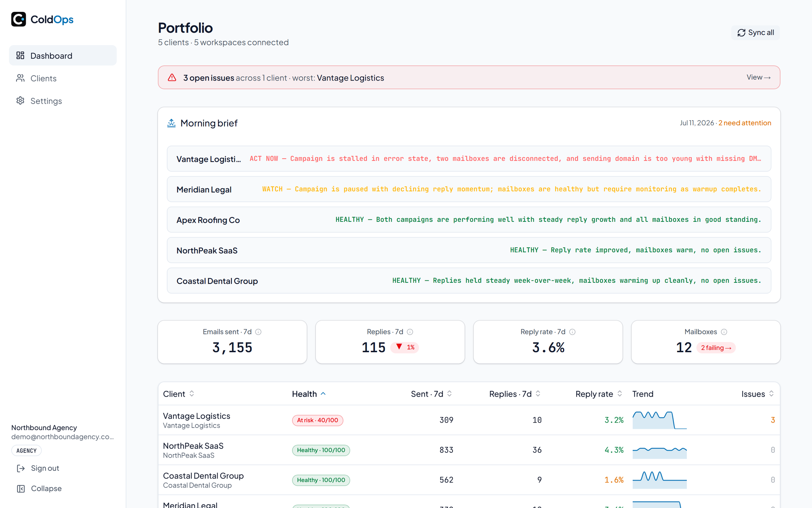
Task: Open info icon beside Emails sent 7d
Action: tap(258, 332)
